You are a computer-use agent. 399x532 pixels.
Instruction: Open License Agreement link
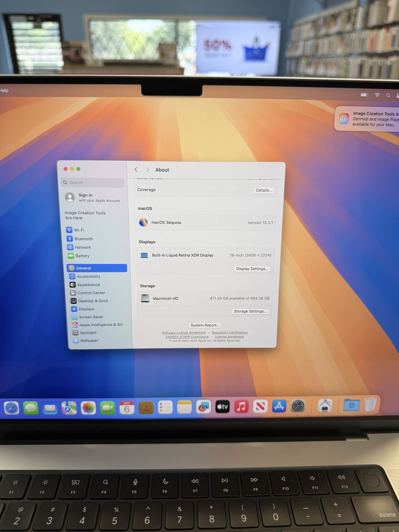click(229, 337)
